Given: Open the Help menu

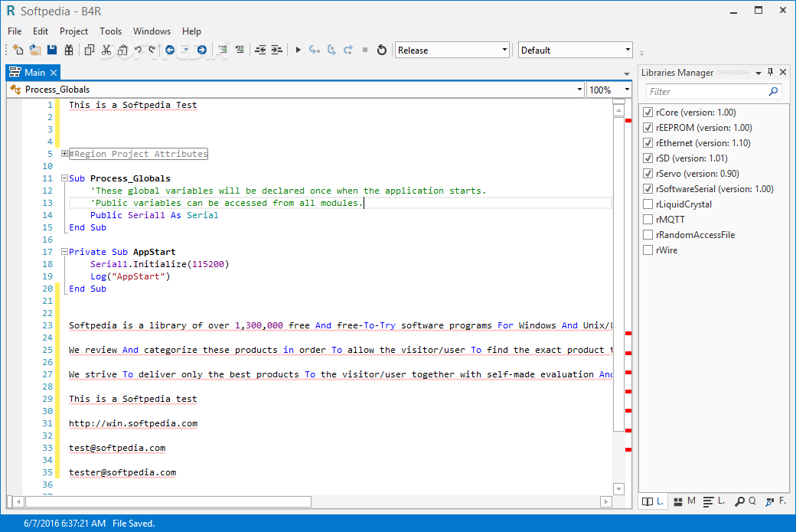Looking at the screenshot, I should tap(191, 31).
